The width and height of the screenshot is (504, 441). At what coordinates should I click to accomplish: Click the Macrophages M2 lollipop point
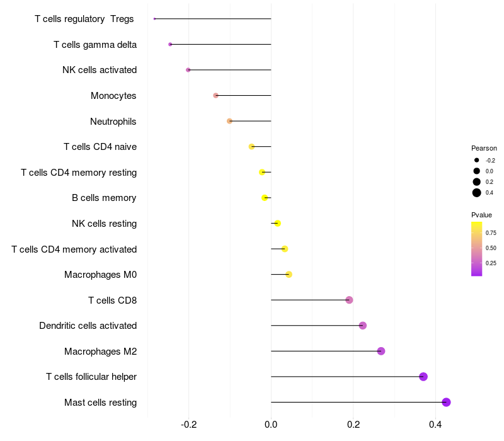tap(381, 351)
